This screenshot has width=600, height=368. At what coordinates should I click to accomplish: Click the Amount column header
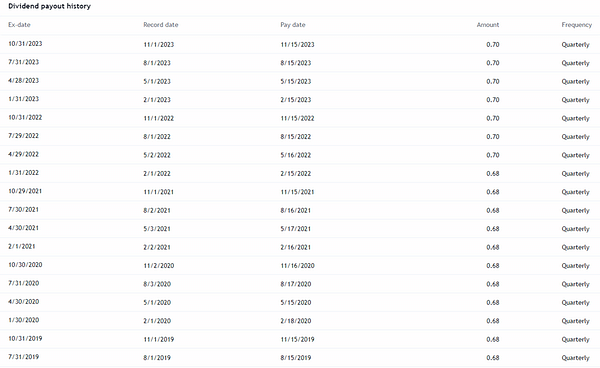[488, 25]
